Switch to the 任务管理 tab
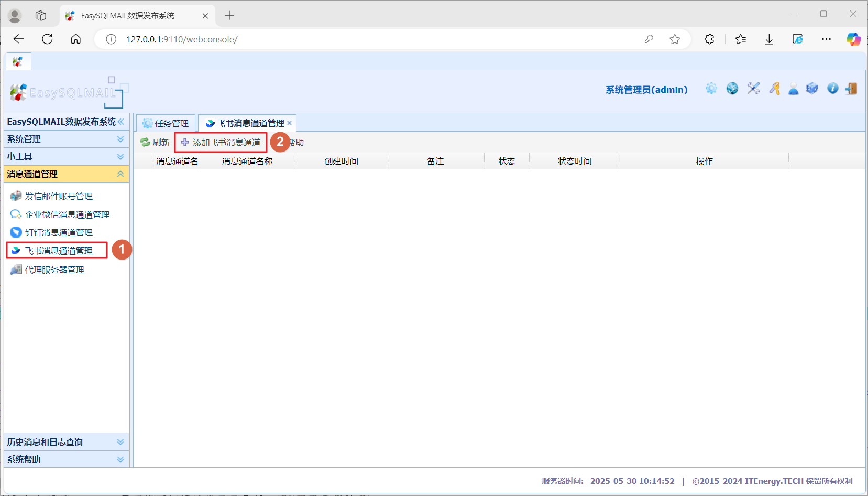The image size is (868, 496). [x=166, y=123]
